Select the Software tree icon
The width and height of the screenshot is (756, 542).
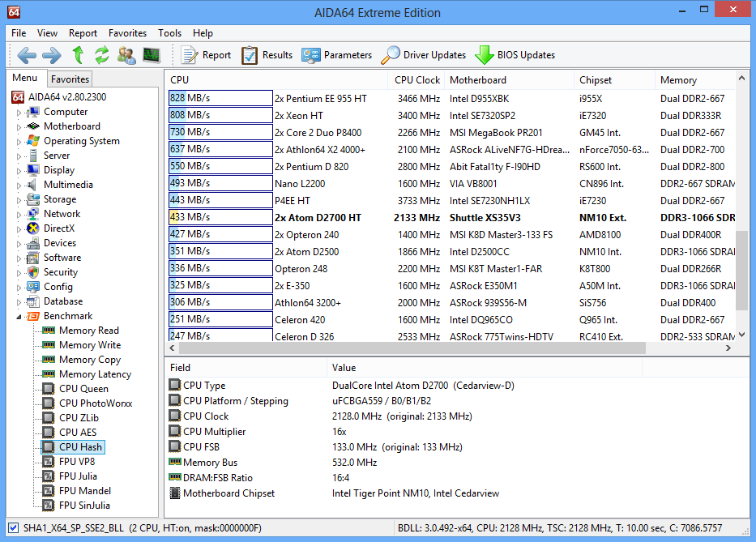click(33, 258)
